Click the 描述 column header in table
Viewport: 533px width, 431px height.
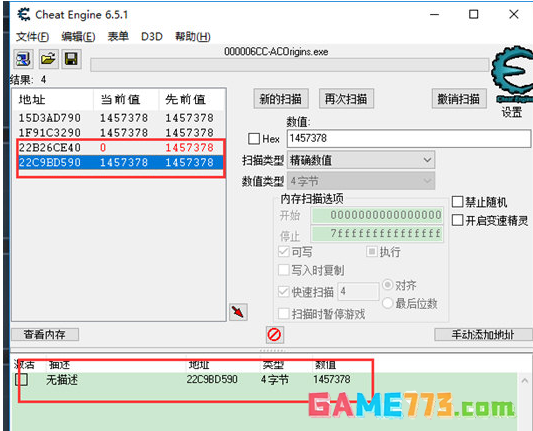(x=116, y=365)
